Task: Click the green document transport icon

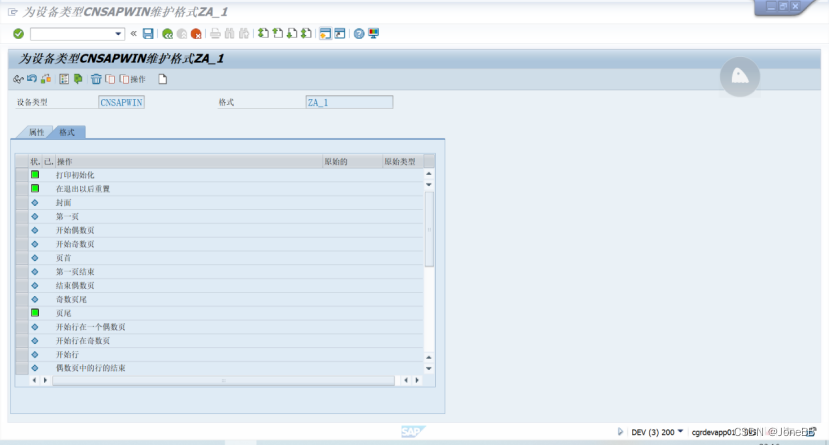Action: click(78, 79)
